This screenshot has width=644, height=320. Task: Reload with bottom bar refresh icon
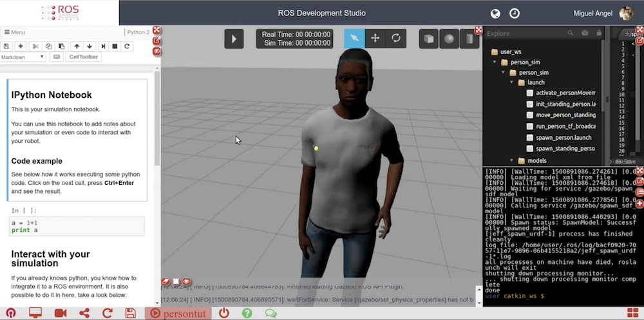coord(107,313)
